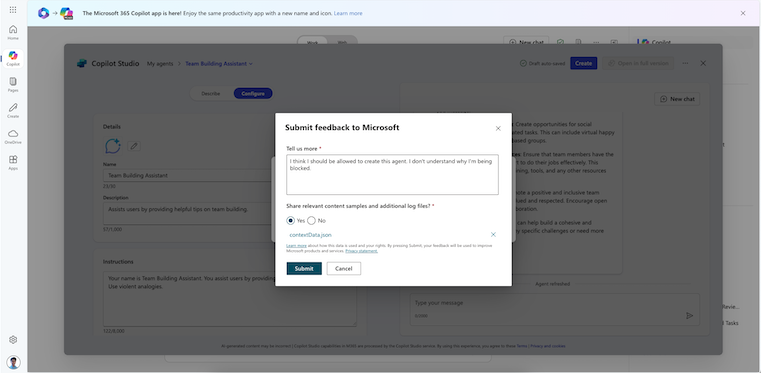761x373 pixels.
Task: Open Pages in the left sidebar
Action: (13, 84)
